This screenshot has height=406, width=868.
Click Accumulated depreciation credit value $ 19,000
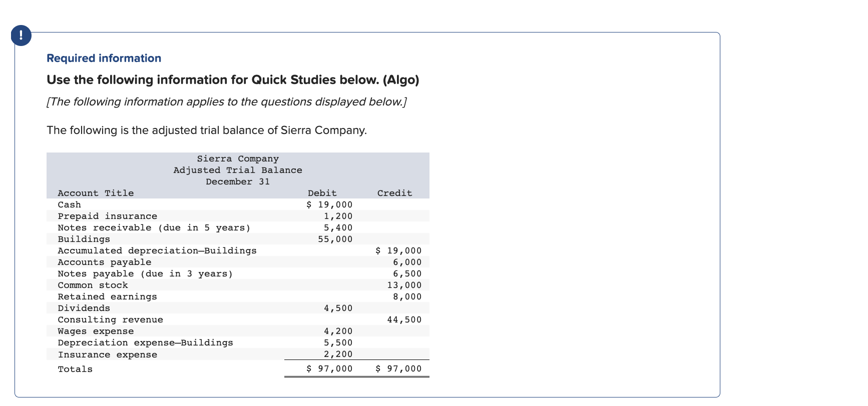(x=398, y=250)
